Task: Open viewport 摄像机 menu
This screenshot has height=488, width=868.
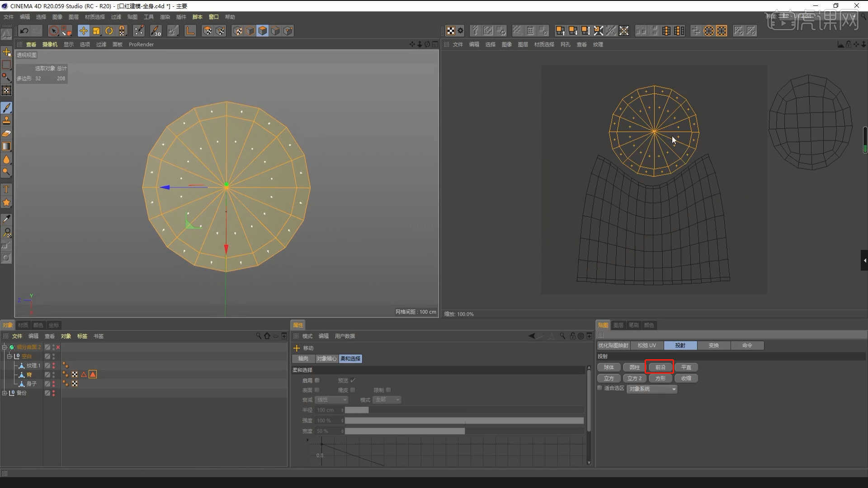Action: (x=50, y=44)
